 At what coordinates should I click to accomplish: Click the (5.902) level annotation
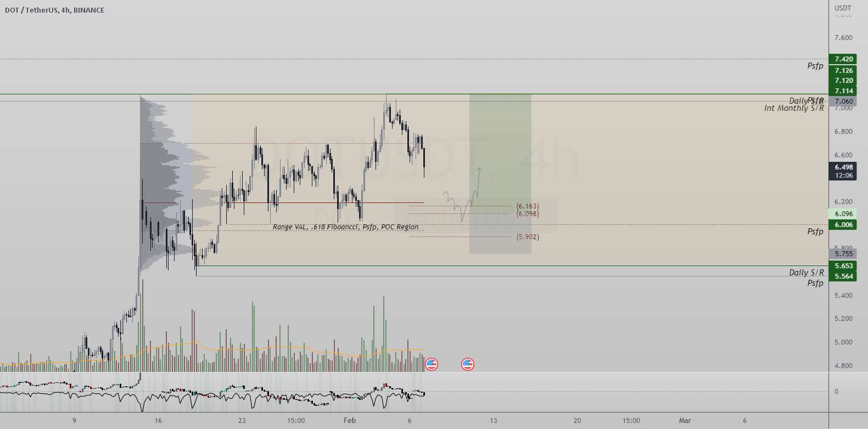coord(528,236)
